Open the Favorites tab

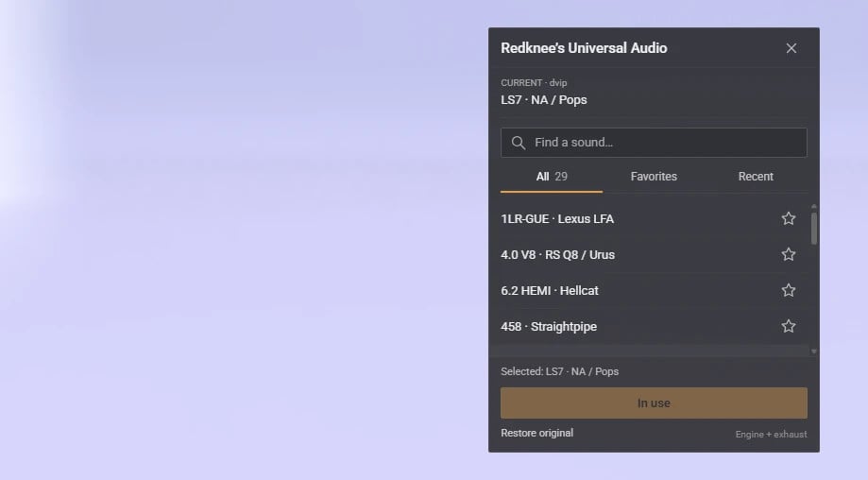(654, 177)
